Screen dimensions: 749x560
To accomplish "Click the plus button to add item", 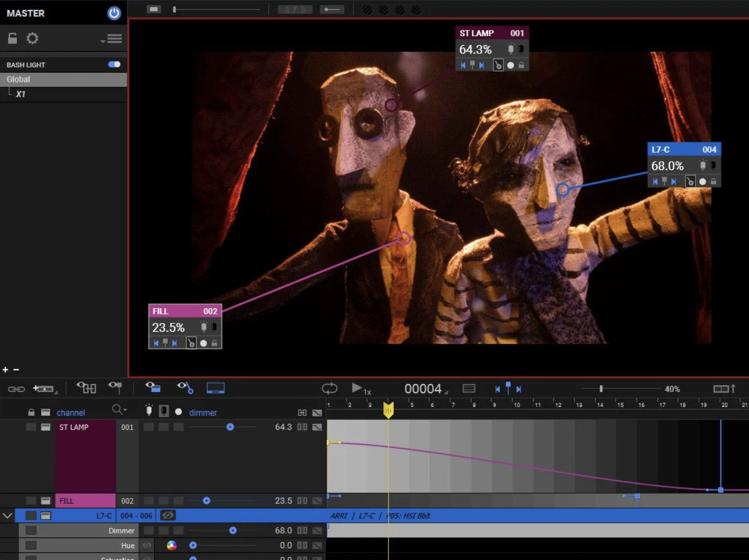I will tap(5, 370).
